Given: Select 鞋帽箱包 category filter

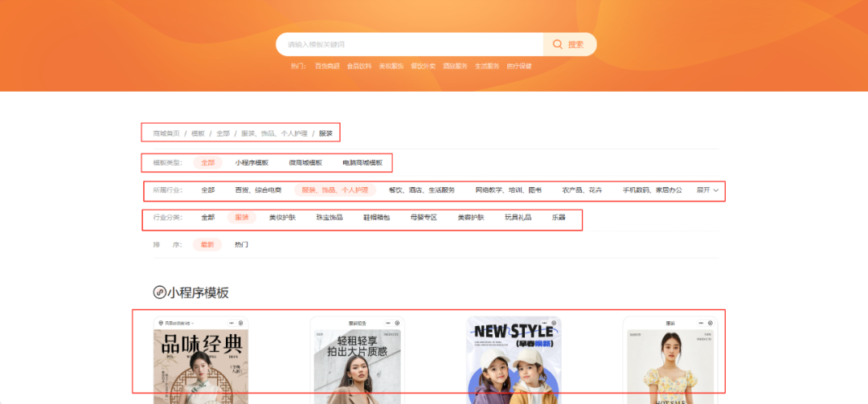Looking at the screenshot, I should tap(376, 218).
